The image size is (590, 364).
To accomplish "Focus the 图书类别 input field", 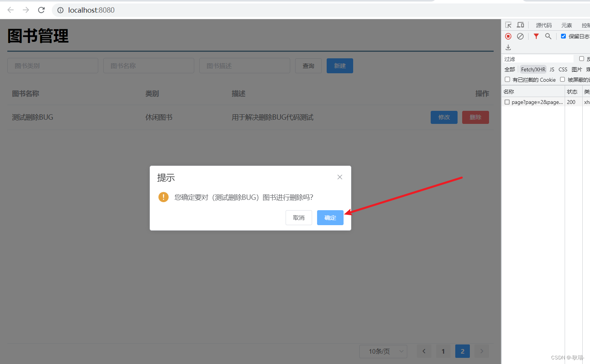I will click(53, 66).
